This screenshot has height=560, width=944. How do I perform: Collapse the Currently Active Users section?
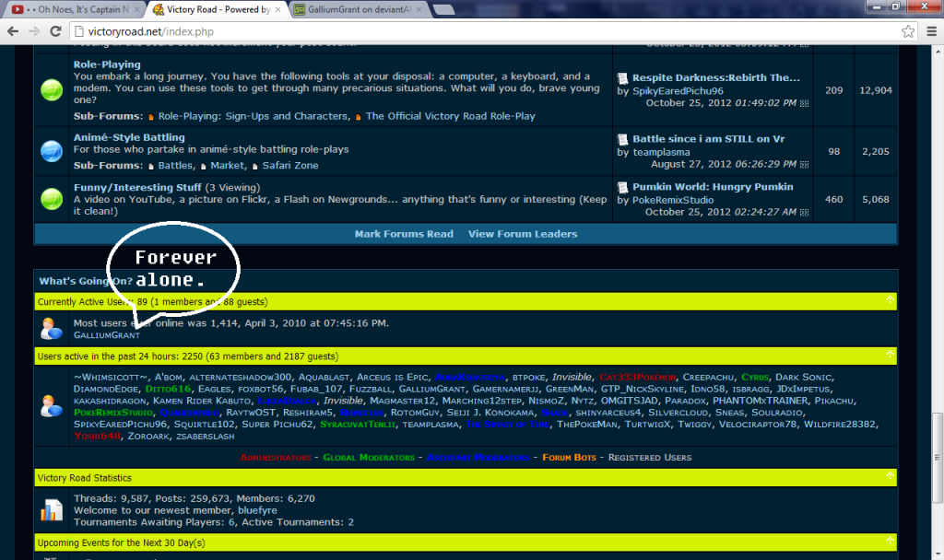(x=890, y=301)
